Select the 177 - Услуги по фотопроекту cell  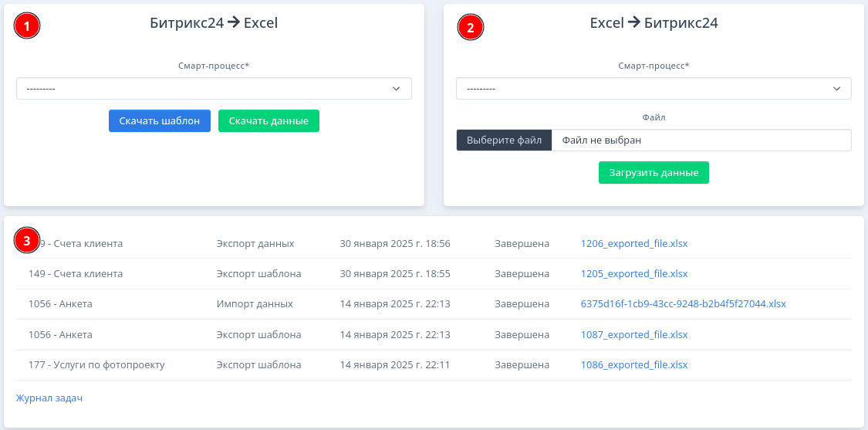(96, 364)
